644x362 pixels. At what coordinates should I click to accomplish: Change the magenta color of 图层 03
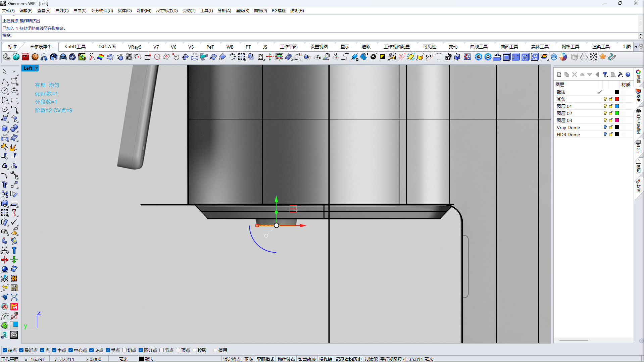click(617, 120)
